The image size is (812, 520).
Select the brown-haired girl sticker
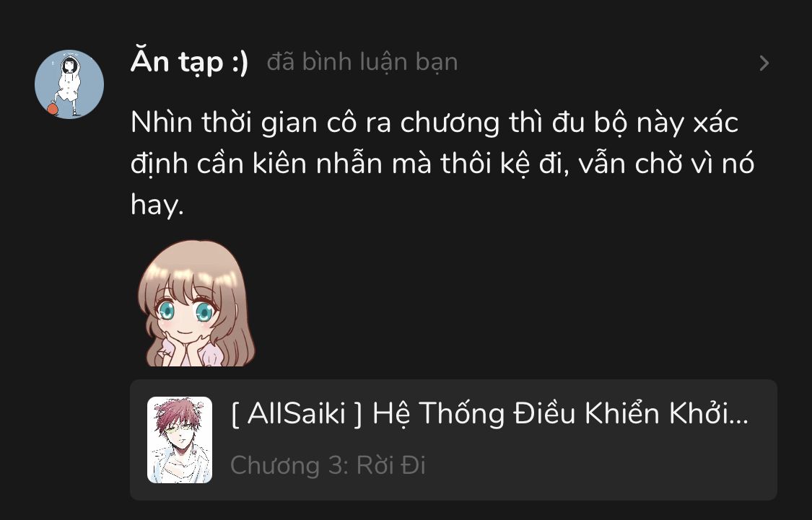coord(197,303)
